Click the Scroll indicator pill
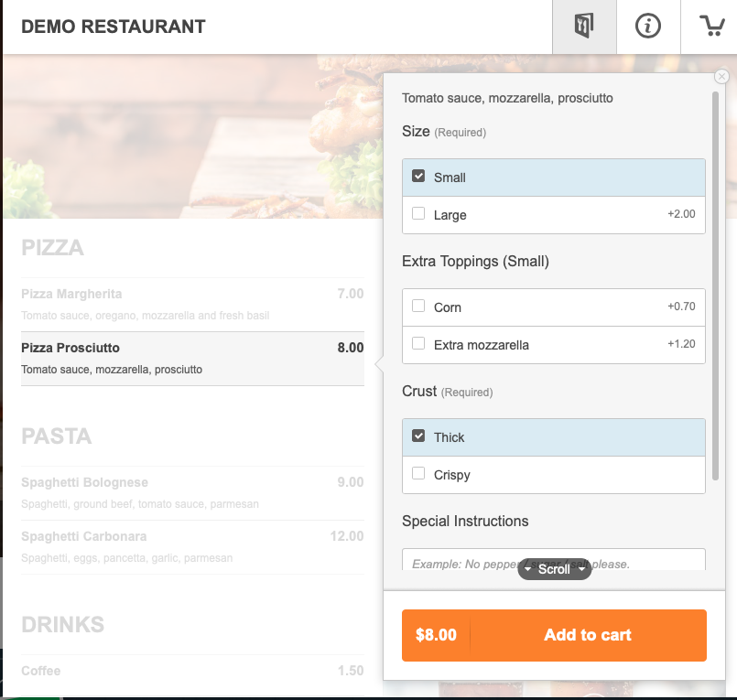The image size is (737, 700). 555,569
